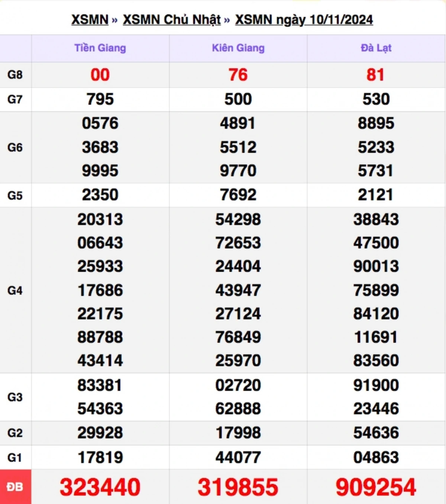
Task: Open the XSMN Chủ Nhật link
Action: tap(172, 20)
